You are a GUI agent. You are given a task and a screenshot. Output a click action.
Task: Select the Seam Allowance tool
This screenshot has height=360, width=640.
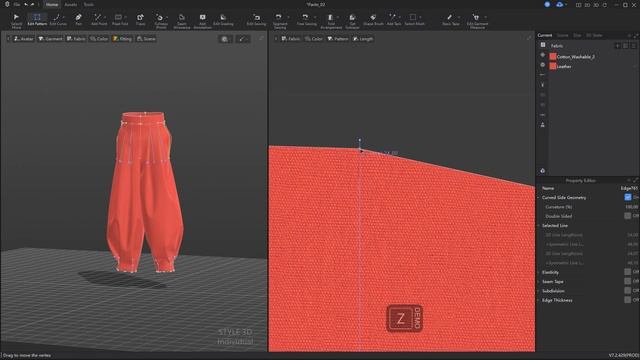point(182,20)
